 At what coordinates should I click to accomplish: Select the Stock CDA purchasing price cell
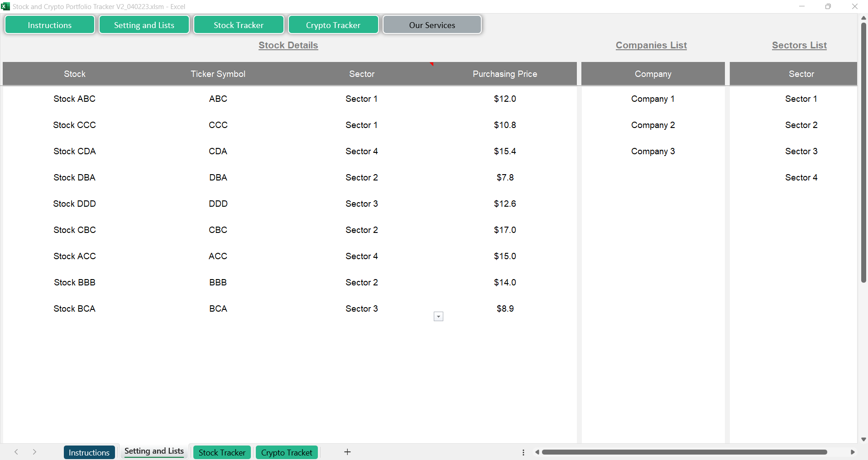(x=505, y=151)
